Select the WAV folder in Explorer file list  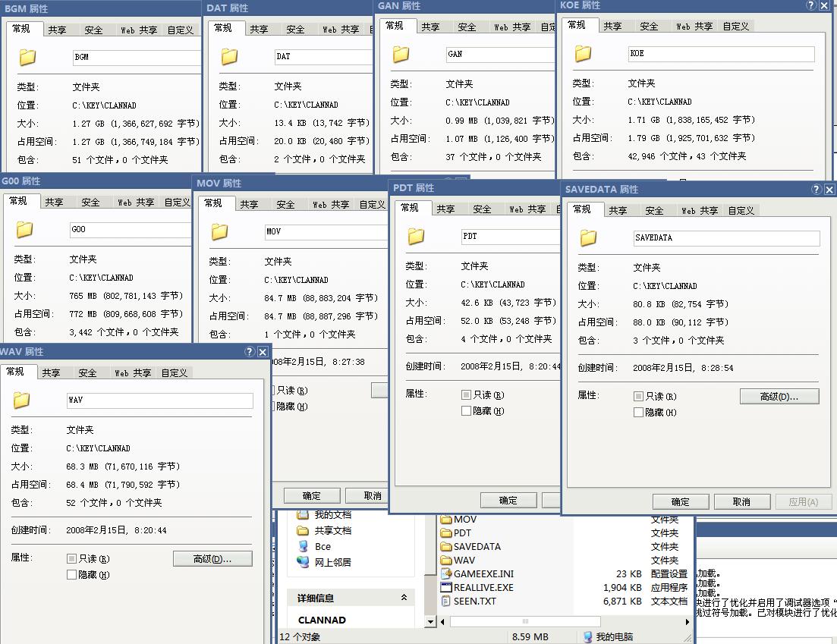click(458, 561)
